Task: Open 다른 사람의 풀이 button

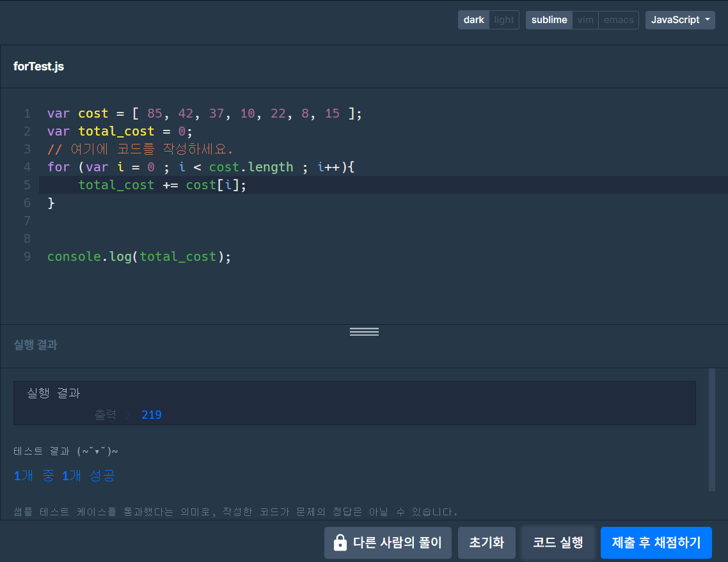Action: (x=388, y=543)
